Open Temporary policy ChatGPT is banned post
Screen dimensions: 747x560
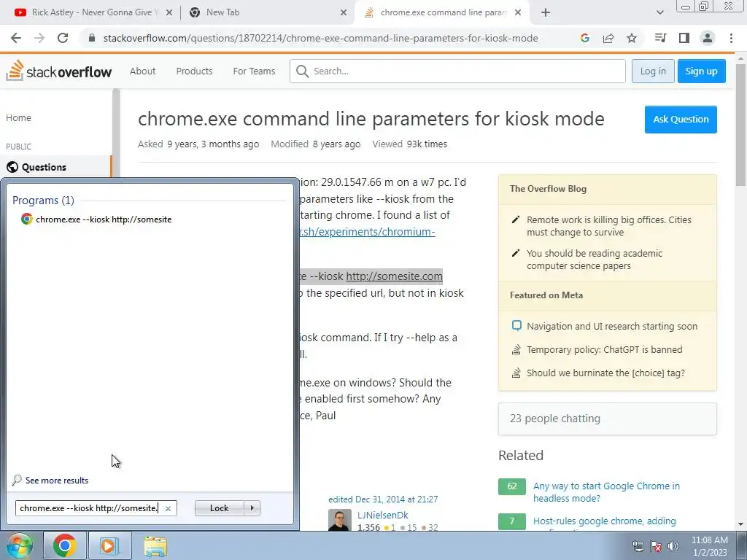tap(604, 349)
